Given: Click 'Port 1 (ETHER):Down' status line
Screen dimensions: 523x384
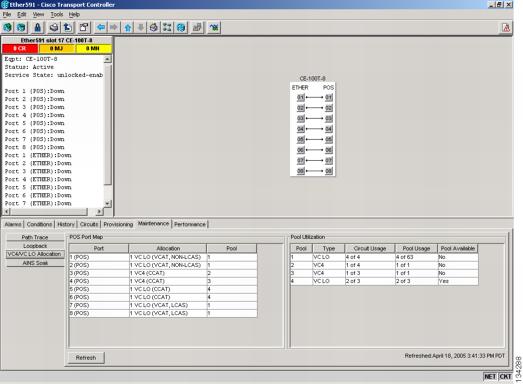Looking at the screenshot, I should click(38, 155).
